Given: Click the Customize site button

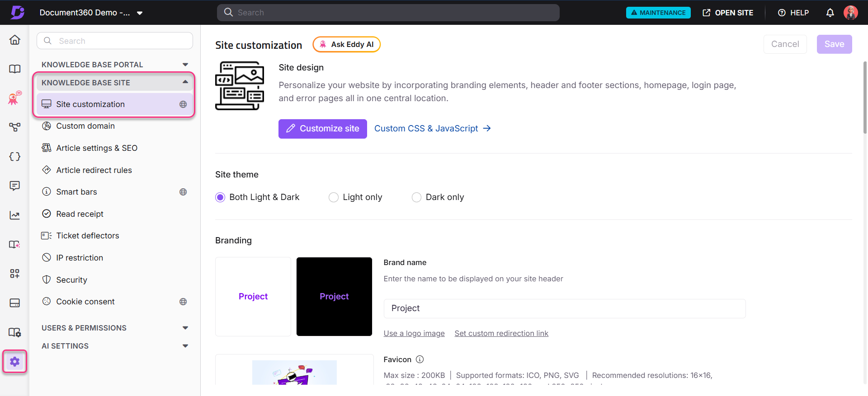Looking at the screenshot, I should [323, 129].
